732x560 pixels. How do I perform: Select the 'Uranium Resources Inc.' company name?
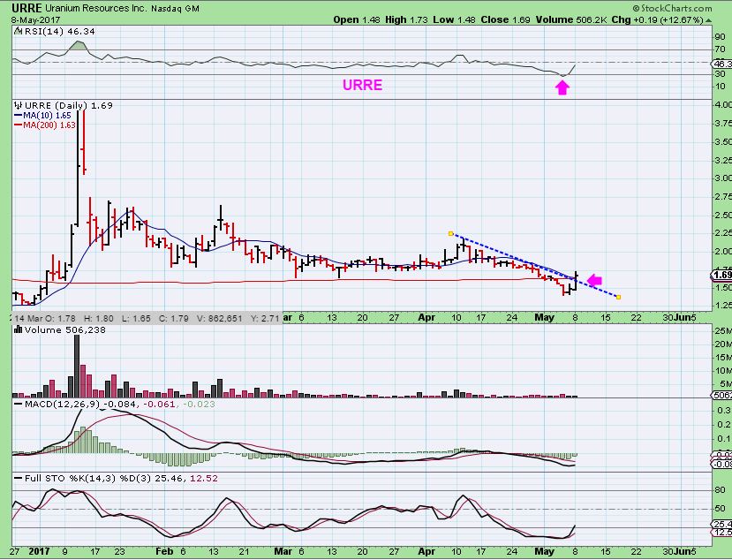[x=96, y=9]
